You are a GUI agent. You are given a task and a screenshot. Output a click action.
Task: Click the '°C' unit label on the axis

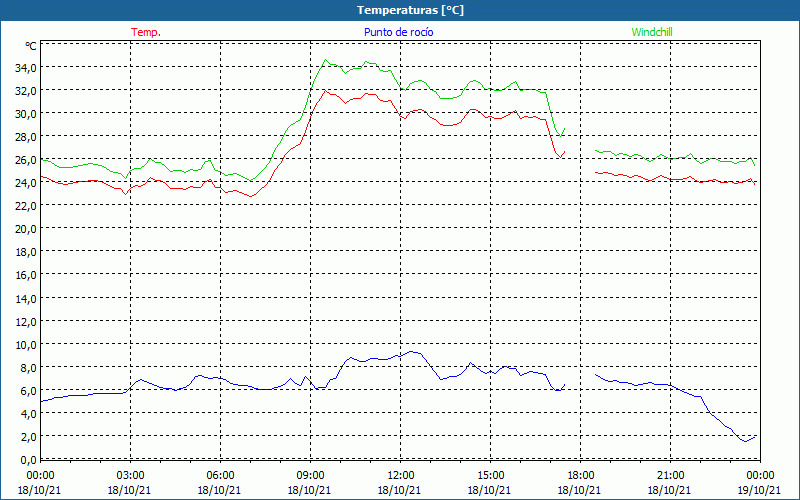click(31, 46)
